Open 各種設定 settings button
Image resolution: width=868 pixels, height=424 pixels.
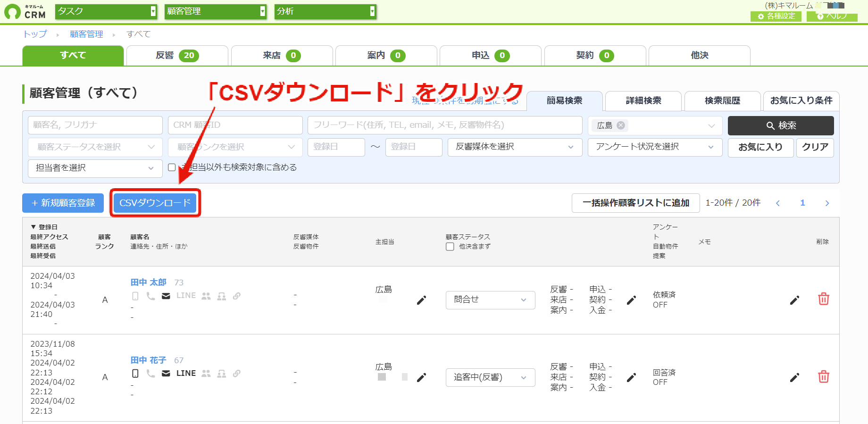[776, 17]
